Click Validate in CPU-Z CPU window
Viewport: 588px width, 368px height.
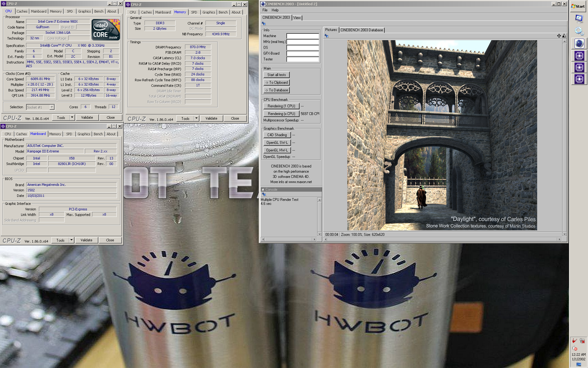click(x=87, y=117)
